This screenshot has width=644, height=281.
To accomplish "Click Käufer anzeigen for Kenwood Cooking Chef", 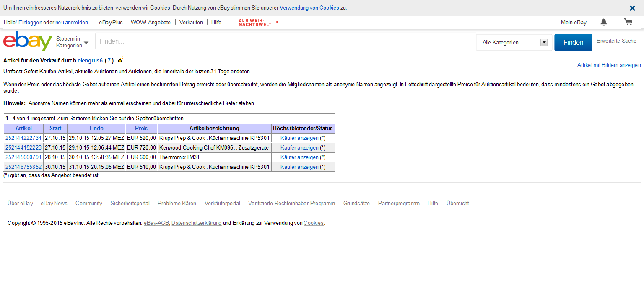I will (299, 148).
